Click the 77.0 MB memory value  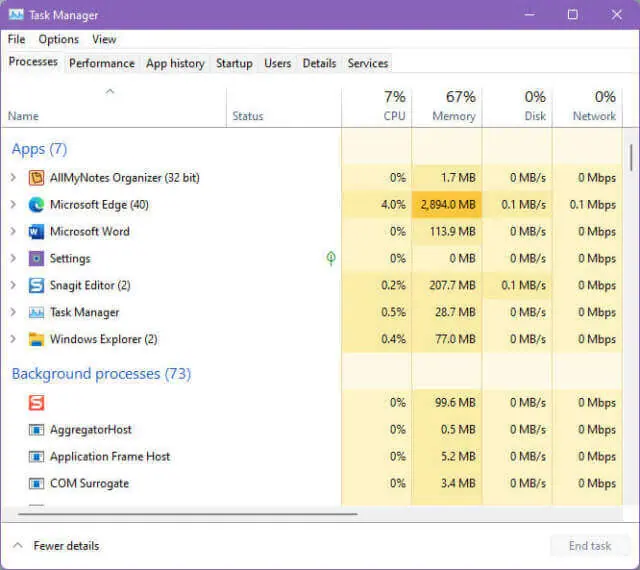(x=456, y=339)
